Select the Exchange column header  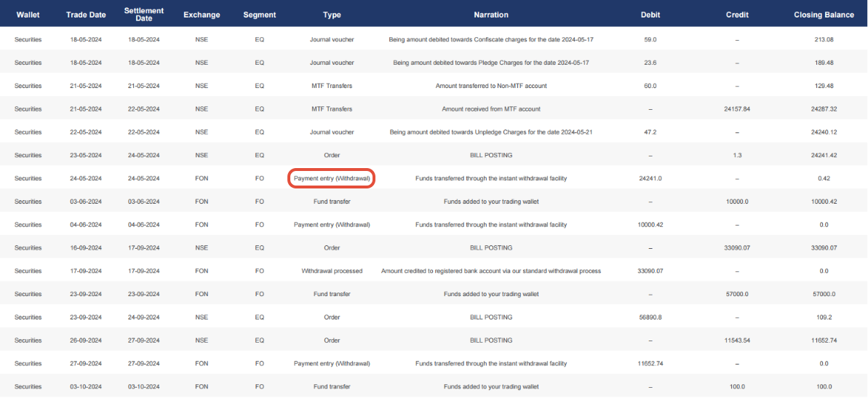tap(202, 15)
